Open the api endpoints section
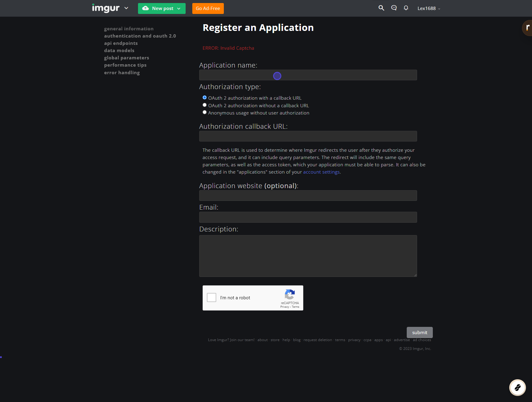The image size is (532, 402). point(121,43)
